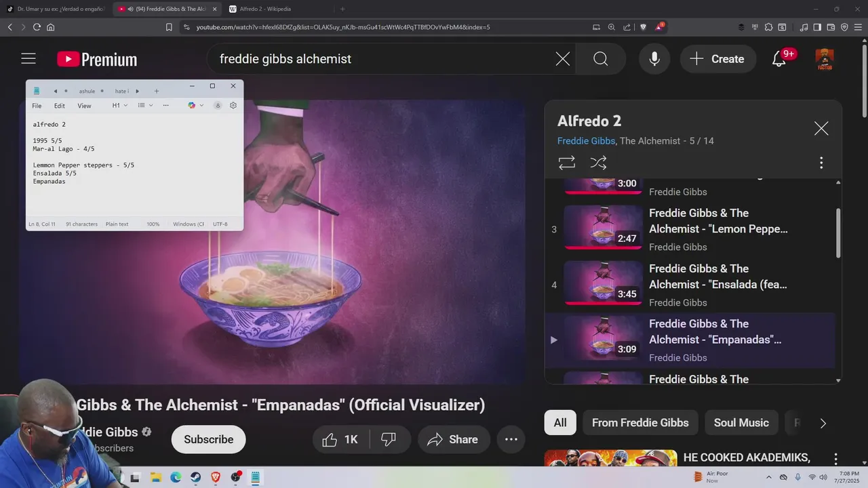
Task: Subscribe to Freddie Gibbs channel
Action: click(x=209, y=439)
